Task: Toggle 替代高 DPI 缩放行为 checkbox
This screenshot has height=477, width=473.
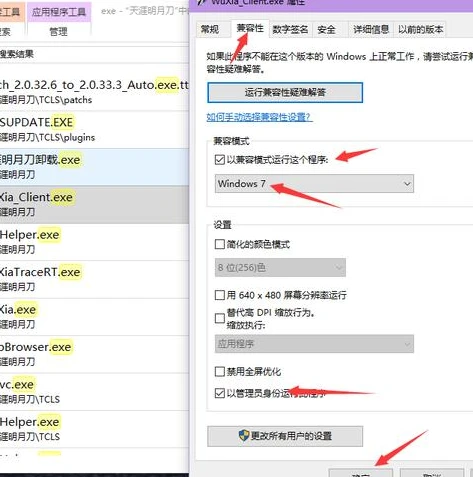Action: click(x=220, y=318)
